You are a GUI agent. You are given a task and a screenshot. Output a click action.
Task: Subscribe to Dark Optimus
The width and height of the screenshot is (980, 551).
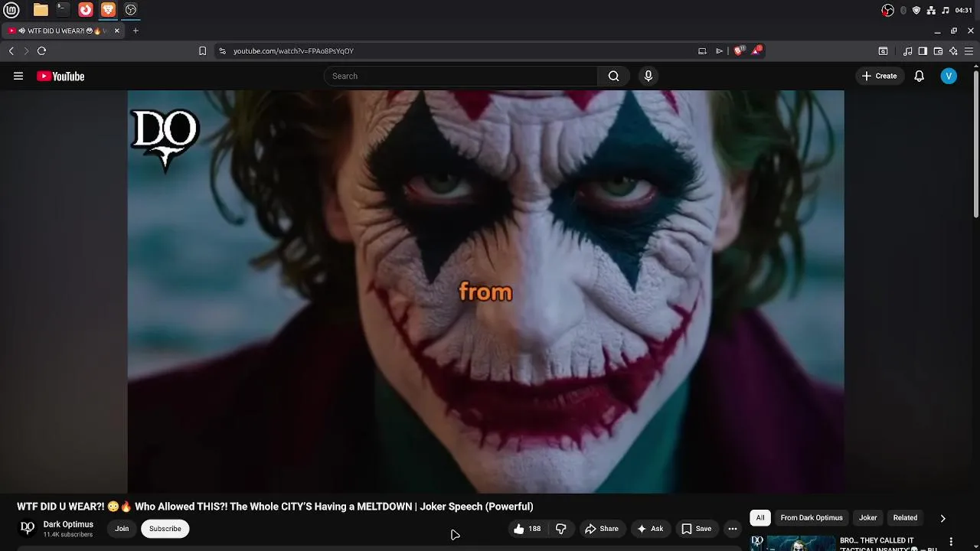click(x=165, y=529)
